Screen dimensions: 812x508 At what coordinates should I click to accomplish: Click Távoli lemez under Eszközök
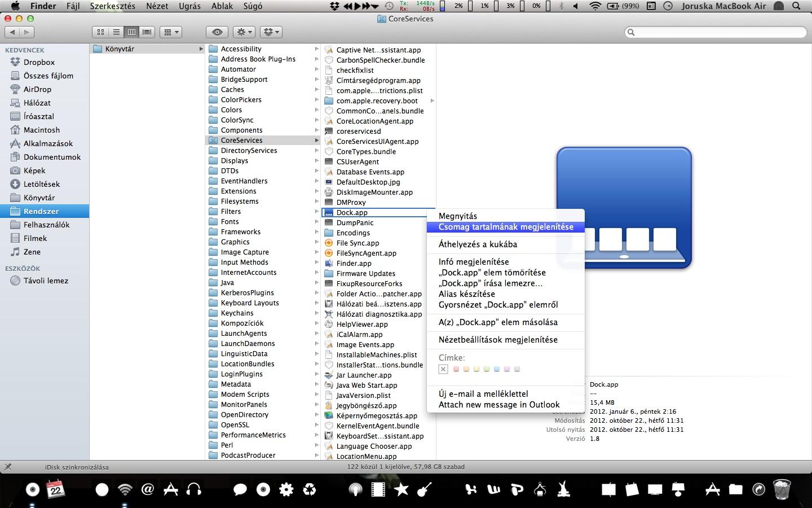click(46, 281)
